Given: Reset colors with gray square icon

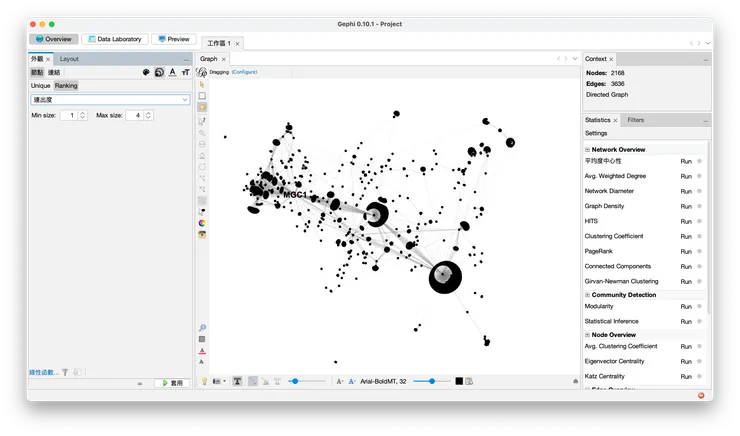Looking at the screenshot, I should [202, 339].
